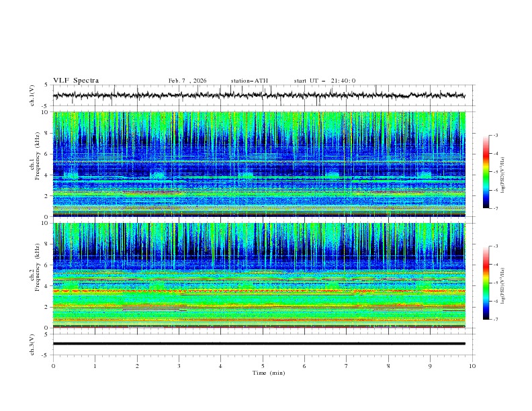Click the ch.3(V) flat waveform trace
Image resolution: width=532 pixels, height=411 pixels.
(x=259, y=344)
